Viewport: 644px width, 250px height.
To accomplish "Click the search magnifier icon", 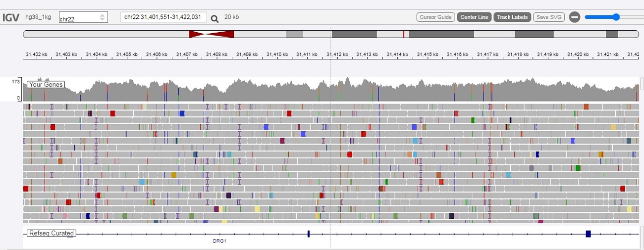I will [x=215, y=18].
